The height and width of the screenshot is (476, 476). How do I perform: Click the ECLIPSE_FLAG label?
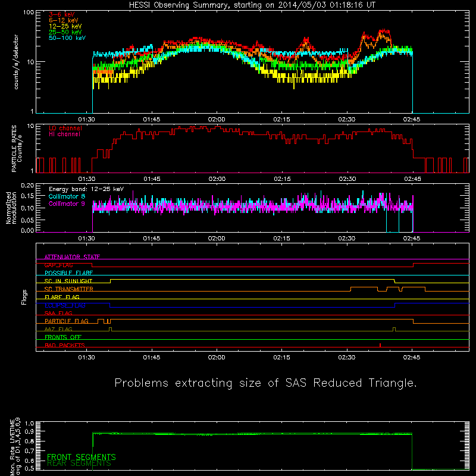65,305
